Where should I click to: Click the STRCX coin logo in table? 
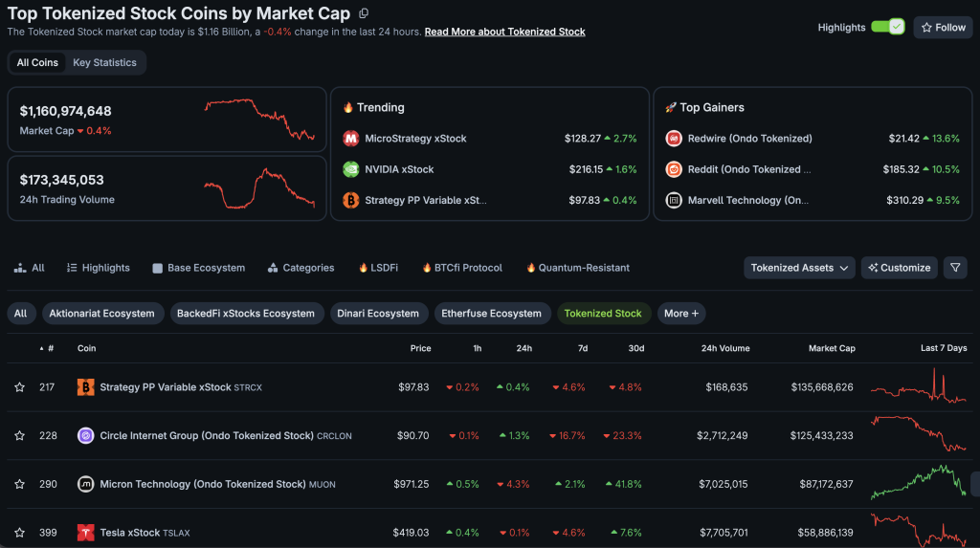pyautogui.click(x=85, y=387)
